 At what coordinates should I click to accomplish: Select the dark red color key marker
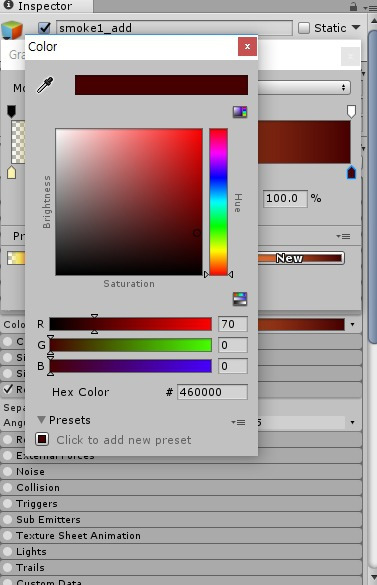351,172
